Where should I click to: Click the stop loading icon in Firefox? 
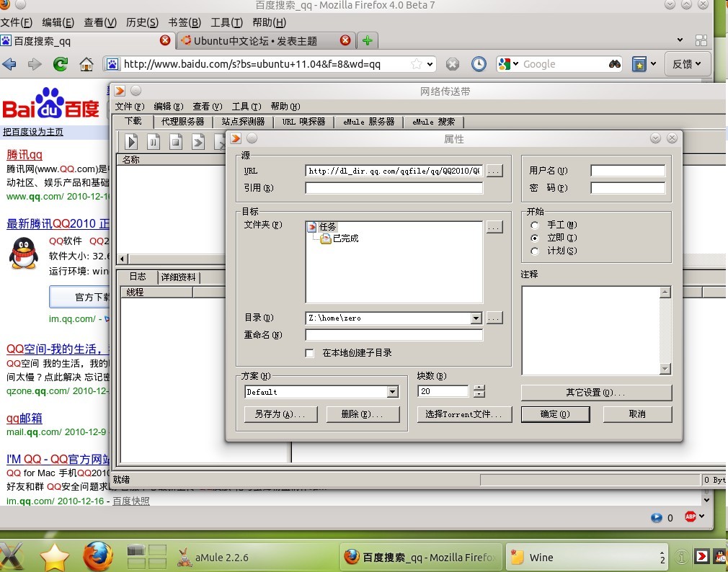click(x=452, y=64)
